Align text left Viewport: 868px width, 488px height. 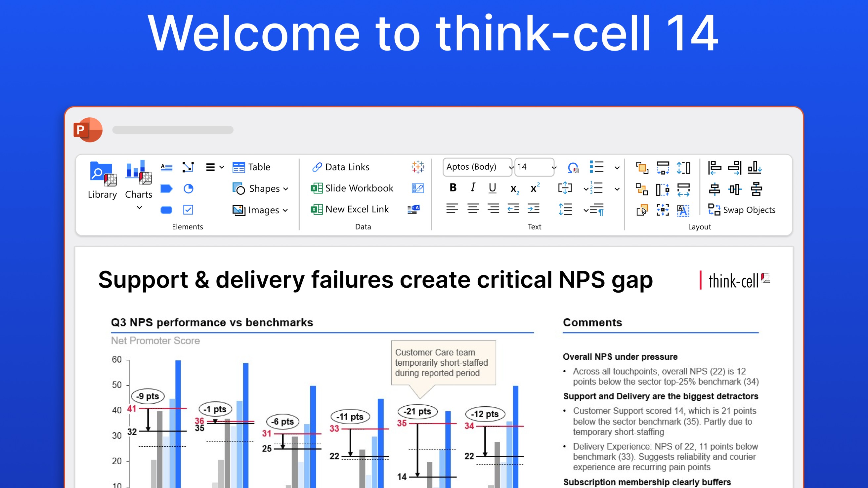(x=452, y=209)
